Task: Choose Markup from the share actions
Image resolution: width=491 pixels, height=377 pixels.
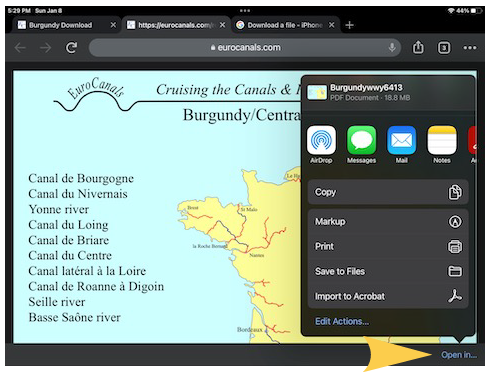Action: 388,222
